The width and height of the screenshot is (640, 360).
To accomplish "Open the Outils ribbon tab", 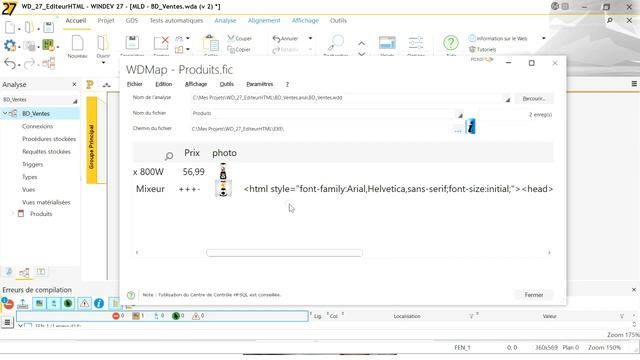I will (338, 20).
